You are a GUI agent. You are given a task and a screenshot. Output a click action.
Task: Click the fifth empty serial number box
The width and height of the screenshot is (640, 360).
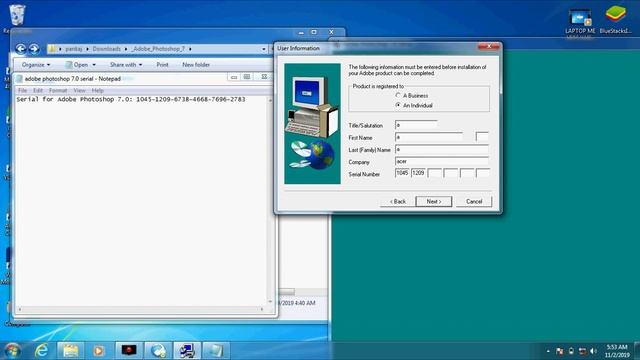pyautogui.click(x=467, y=173)
